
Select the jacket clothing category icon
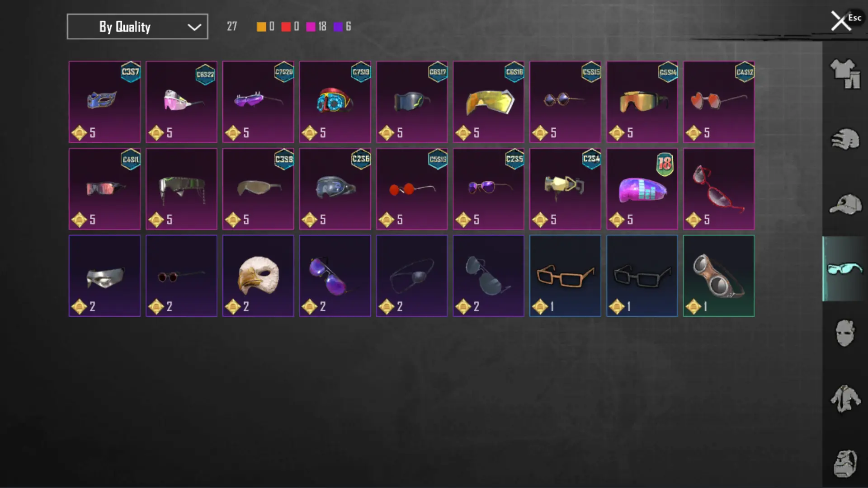pyautogui.click(x=845, y=399)
